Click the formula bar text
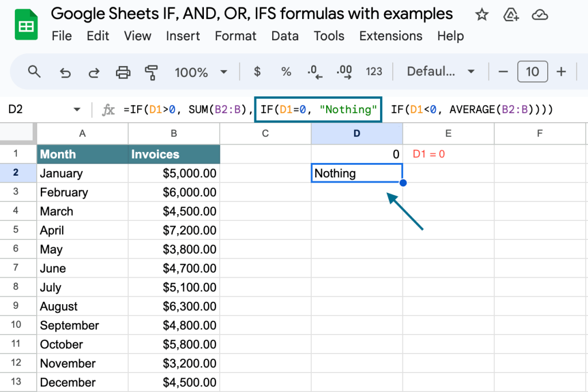The width and height of the screenshot is (588, 392). 338,110
